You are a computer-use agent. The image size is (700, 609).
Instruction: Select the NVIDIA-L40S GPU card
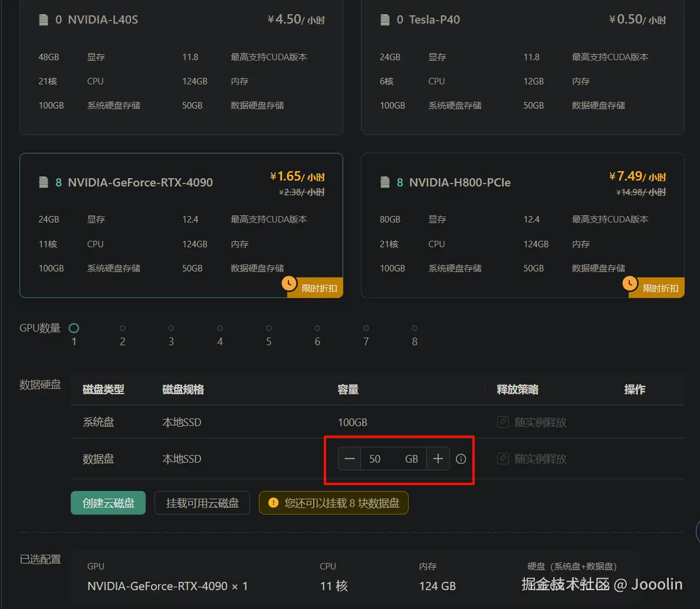(181, 67)
